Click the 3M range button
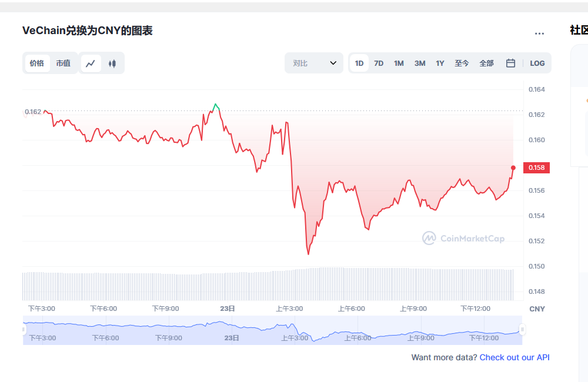This screenshot has width=588, height=382. (419, 63)
